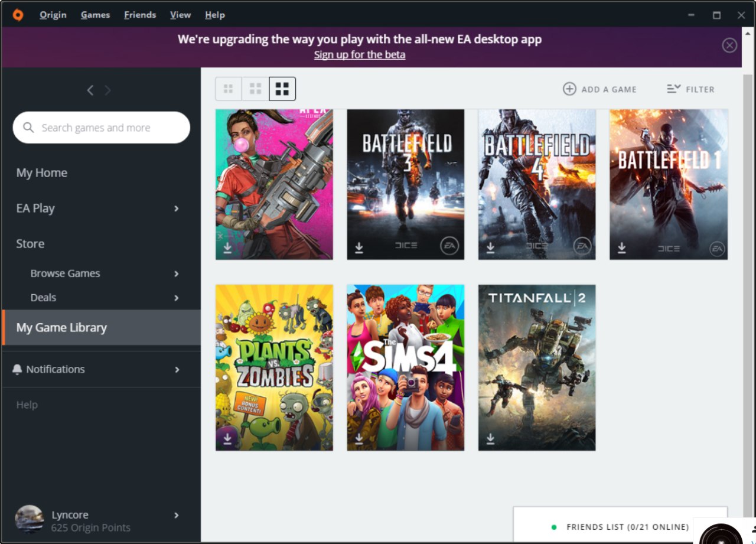756x544 pixels.
Task: Open The Sims 4 game tile
Action: (x=406, y=367)
